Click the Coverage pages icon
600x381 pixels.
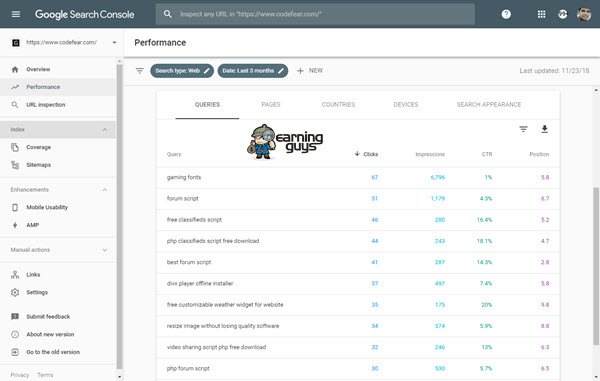(x=15, y=147)
